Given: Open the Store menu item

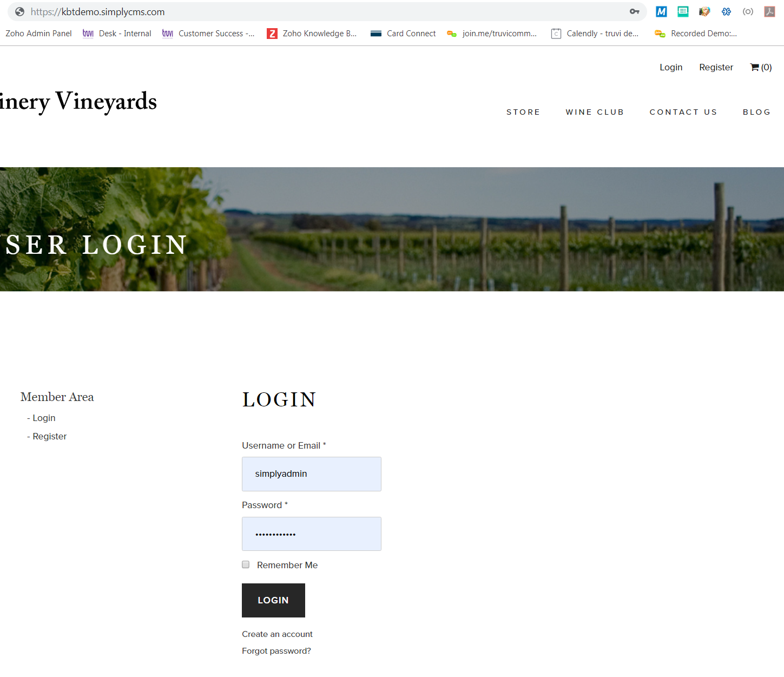Looking at the screenshot, I should 523,112.
